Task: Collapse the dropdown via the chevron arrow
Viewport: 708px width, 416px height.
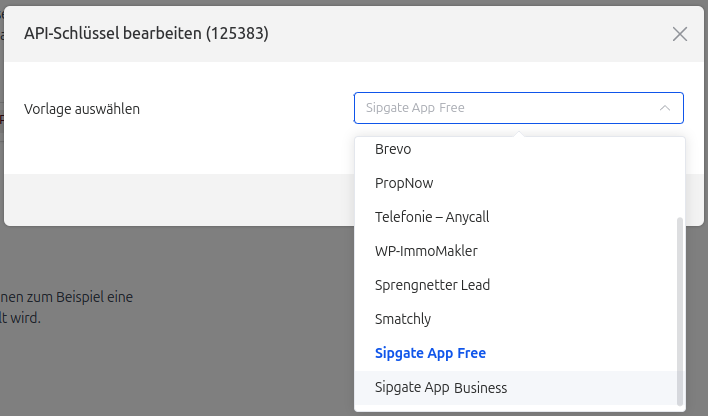Action: [x=665, y=108]
